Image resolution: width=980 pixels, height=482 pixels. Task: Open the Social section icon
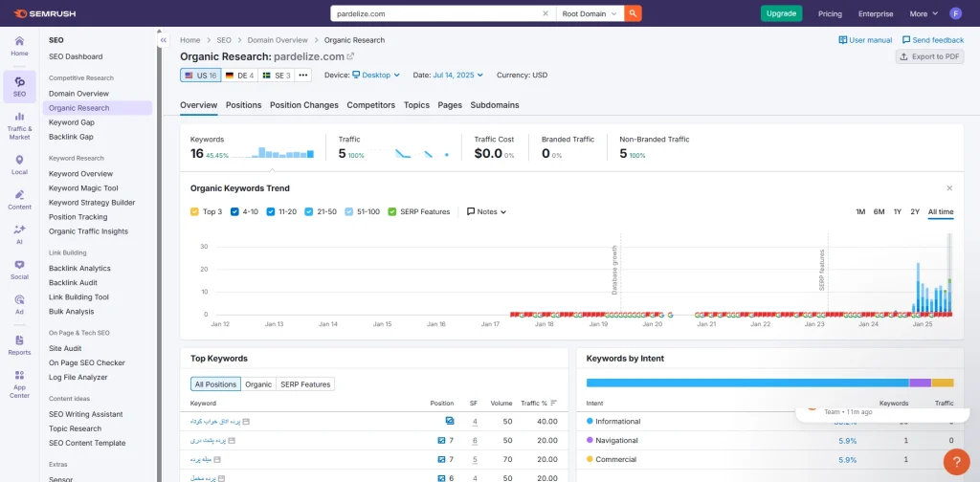(19, 270)
